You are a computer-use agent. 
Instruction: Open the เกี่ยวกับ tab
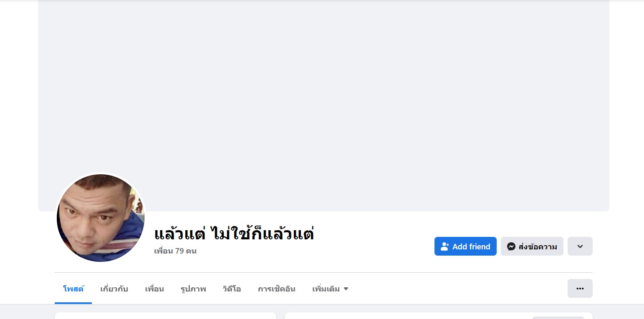[x=114, y=289]
